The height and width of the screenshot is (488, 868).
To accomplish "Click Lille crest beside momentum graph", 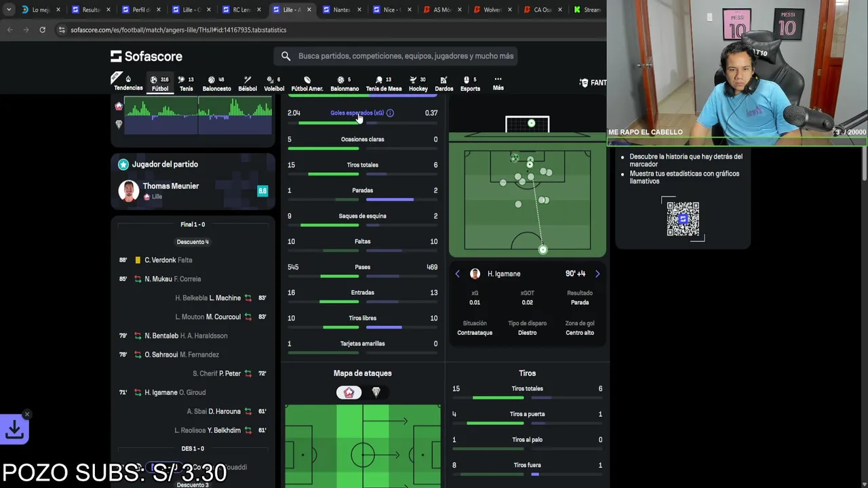I will tap(119, 106).
